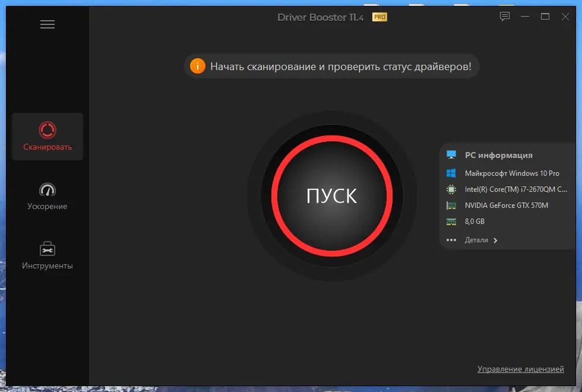582x392 pixels.
Task: Minimize the Driver Booster window
Action: pyautogui.click(x=525, y=17)
